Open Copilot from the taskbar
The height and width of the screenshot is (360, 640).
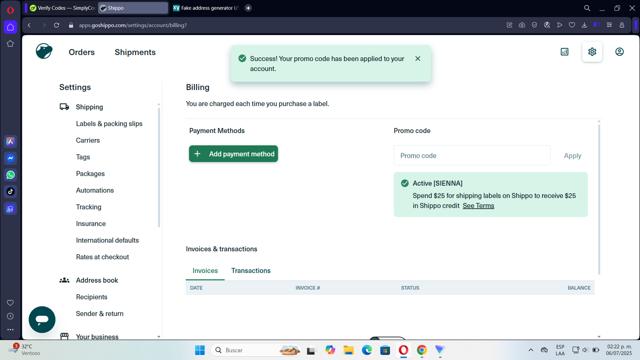[330, 350]
